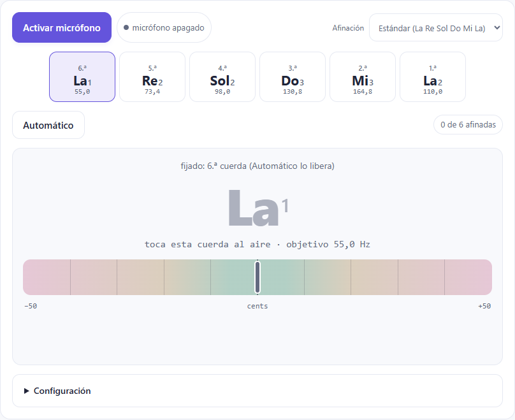
Task: Select the 2.ª string Mi3 card
Action: click(x=363, y=77)
